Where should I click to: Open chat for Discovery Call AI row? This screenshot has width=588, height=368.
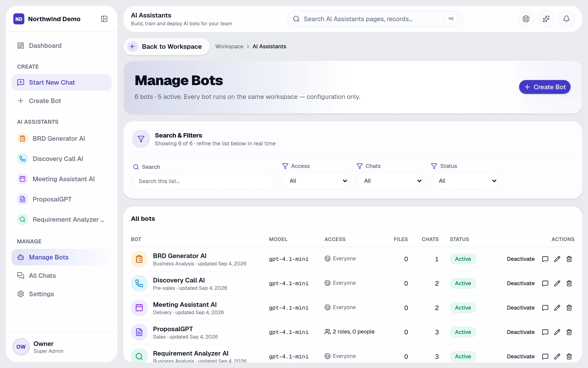545,283
